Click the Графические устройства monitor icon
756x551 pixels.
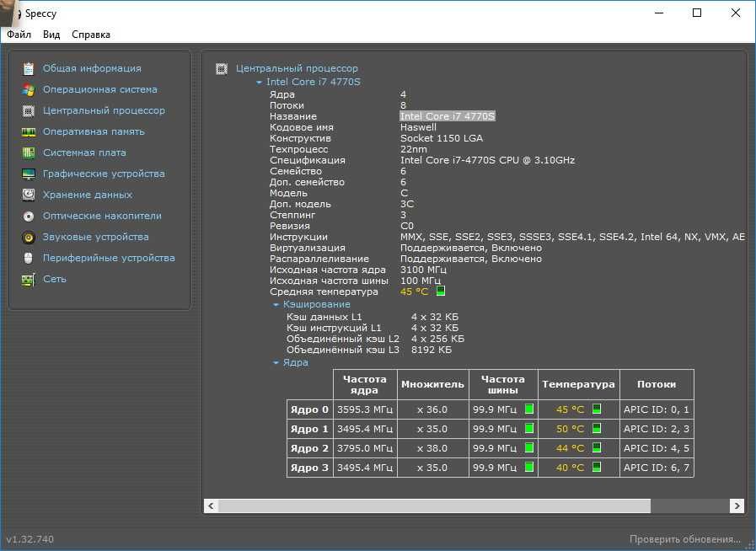tap(29, 174)
